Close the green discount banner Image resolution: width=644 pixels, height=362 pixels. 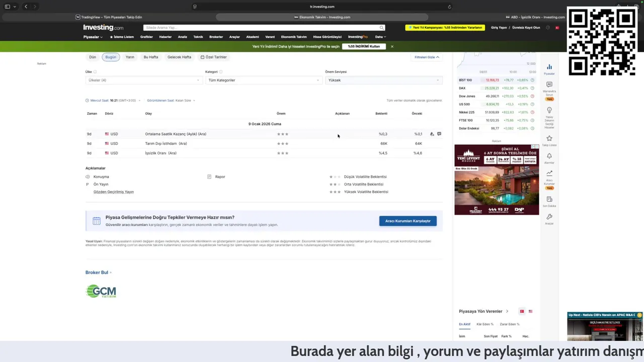pyautogui.click(x=392, y=46)
